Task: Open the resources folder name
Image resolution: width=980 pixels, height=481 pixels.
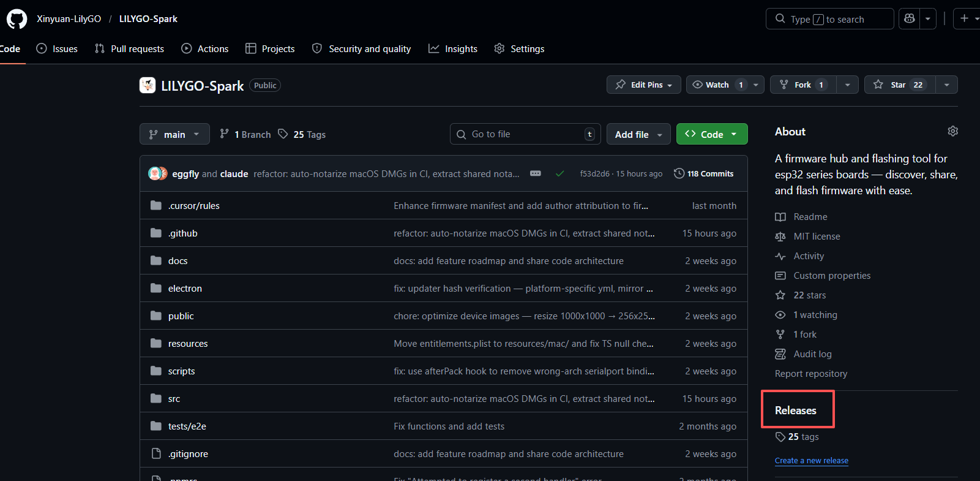Action: (188, 344)
